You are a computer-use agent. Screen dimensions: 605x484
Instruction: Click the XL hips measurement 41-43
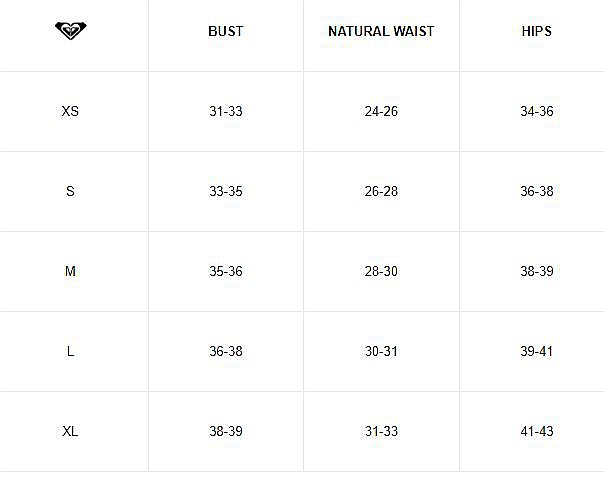[x=536, y=431]
